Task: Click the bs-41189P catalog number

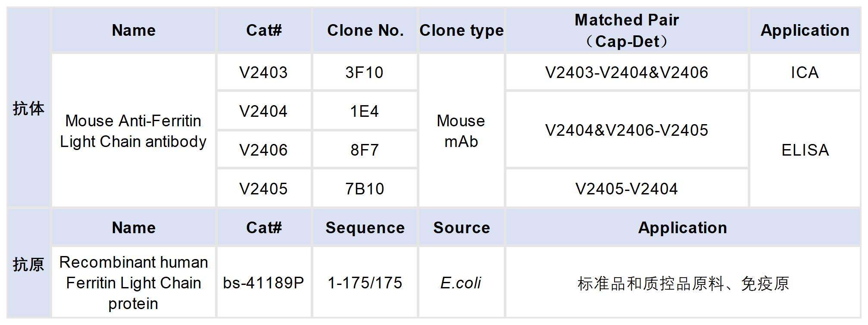Action: (263, 283)
